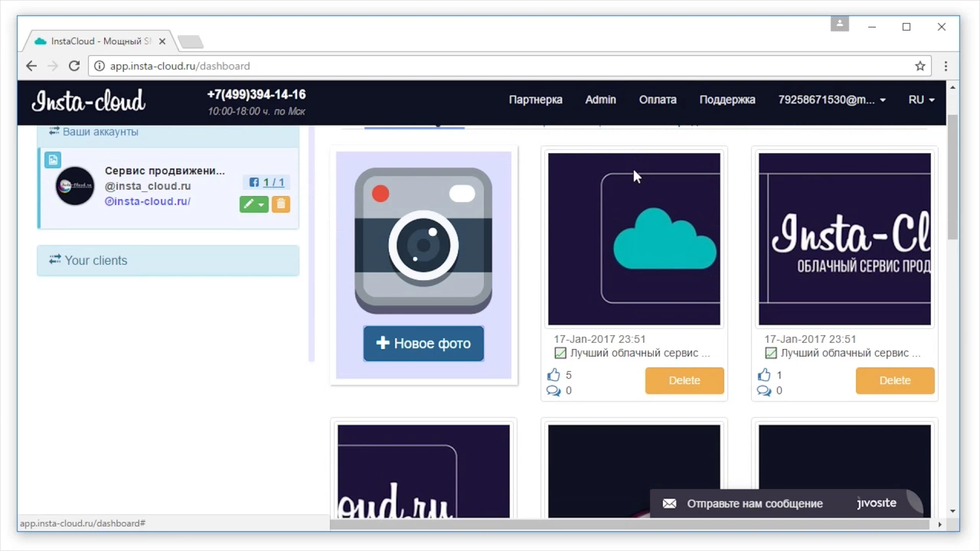This screenshot has width=980, height=551.
Task: Click the Chrome profile icon
Action: pyautogui.click(x=840, y=24)
